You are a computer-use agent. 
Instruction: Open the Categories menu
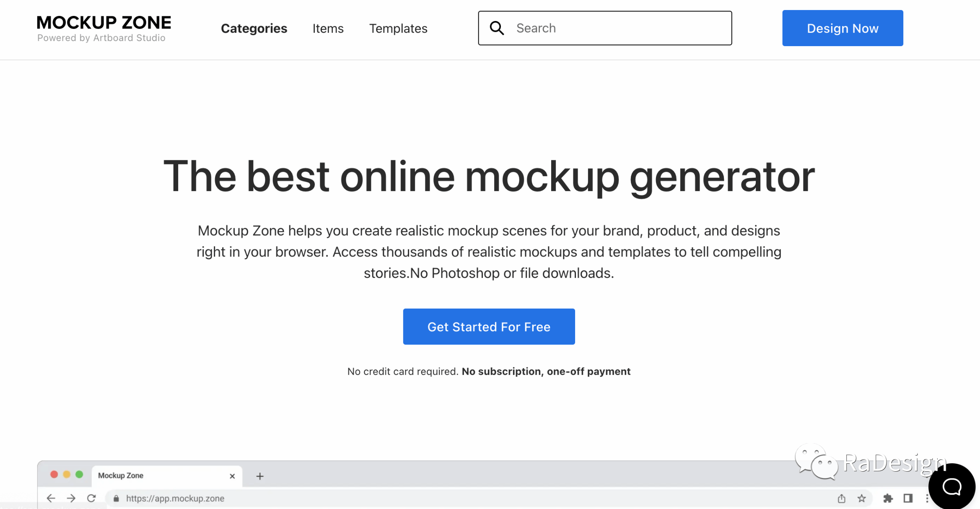coord(254,28)
